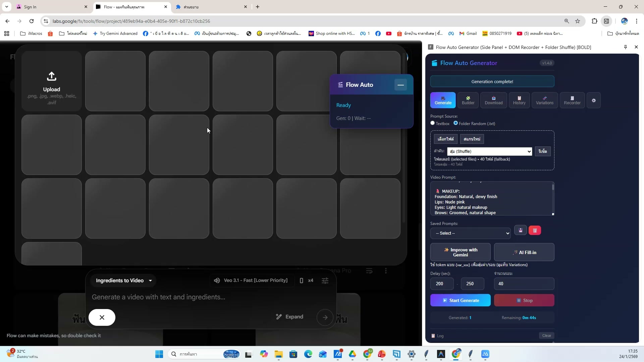The width and height of the screenshot is (644, 362).
Task: Open the generation settings sliders icon
Action: point(325,281)
